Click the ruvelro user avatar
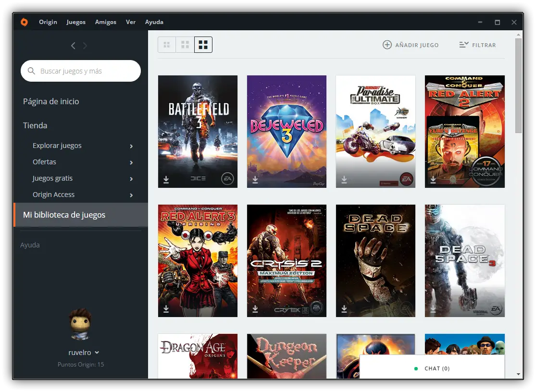The height and width of the screenshot is (392, 536). click(x=80, y=324)
